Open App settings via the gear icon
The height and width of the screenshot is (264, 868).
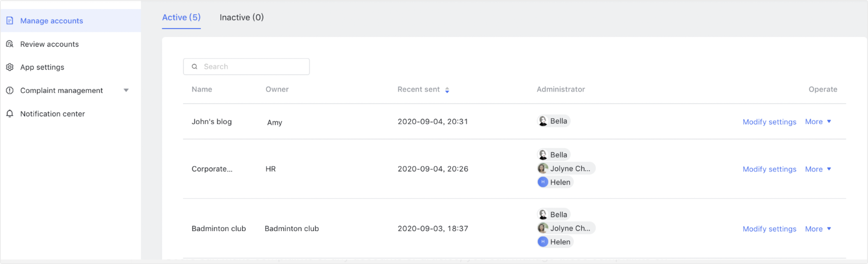coord(10,67)
